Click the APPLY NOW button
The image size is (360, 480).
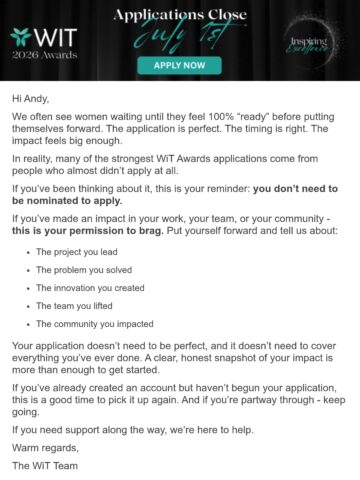[179, 65]
